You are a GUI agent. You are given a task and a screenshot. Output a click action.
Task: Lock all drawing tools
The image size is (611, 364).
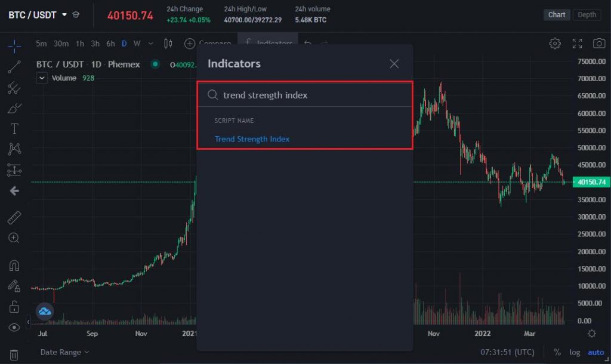(14, 306)
